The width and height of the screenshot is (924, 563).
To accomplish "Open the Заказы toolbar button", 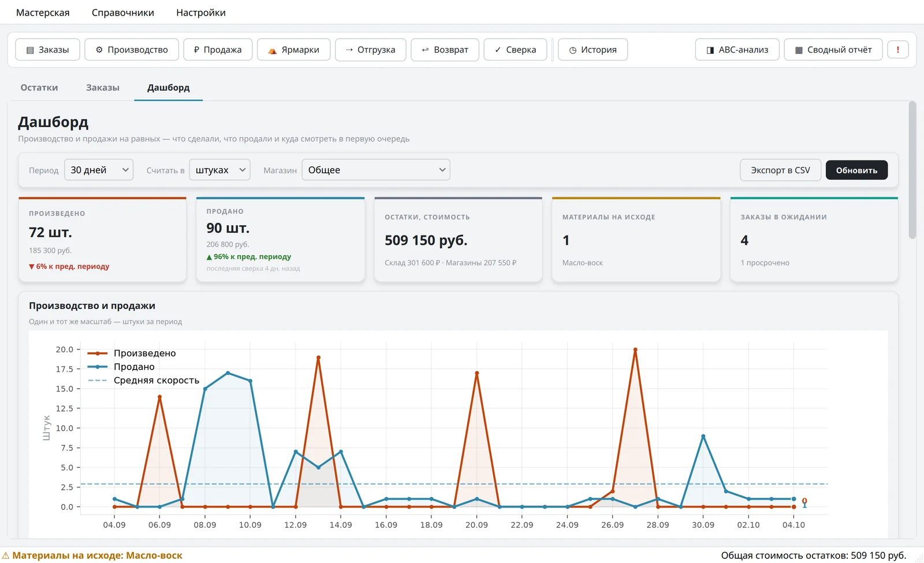I will click(x=47, y=50).
